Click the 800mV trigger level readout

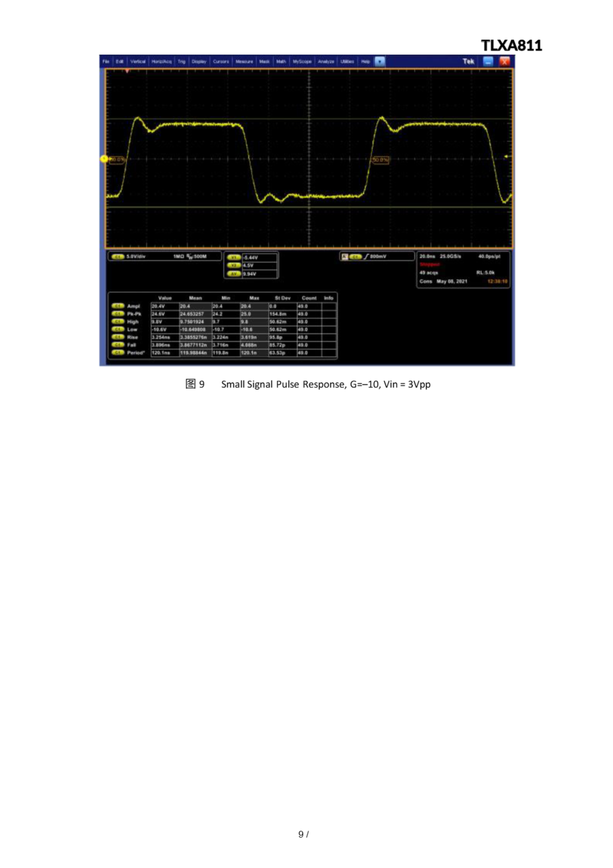coord(378,257)
